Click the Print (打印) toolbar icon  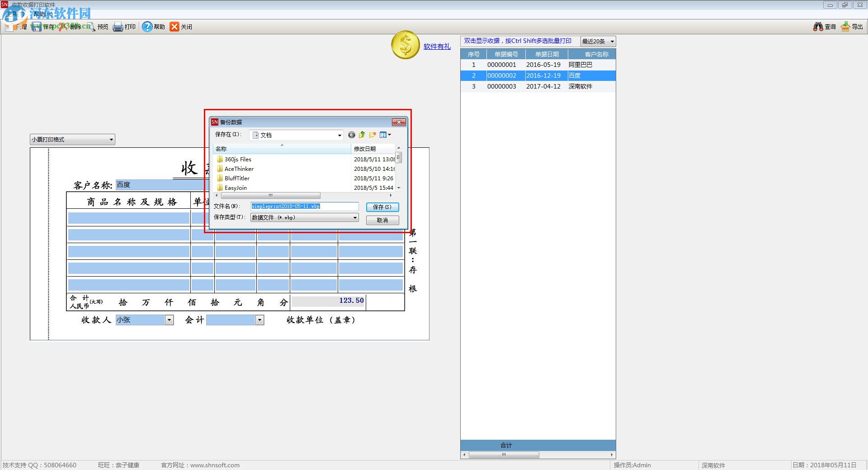118,27
